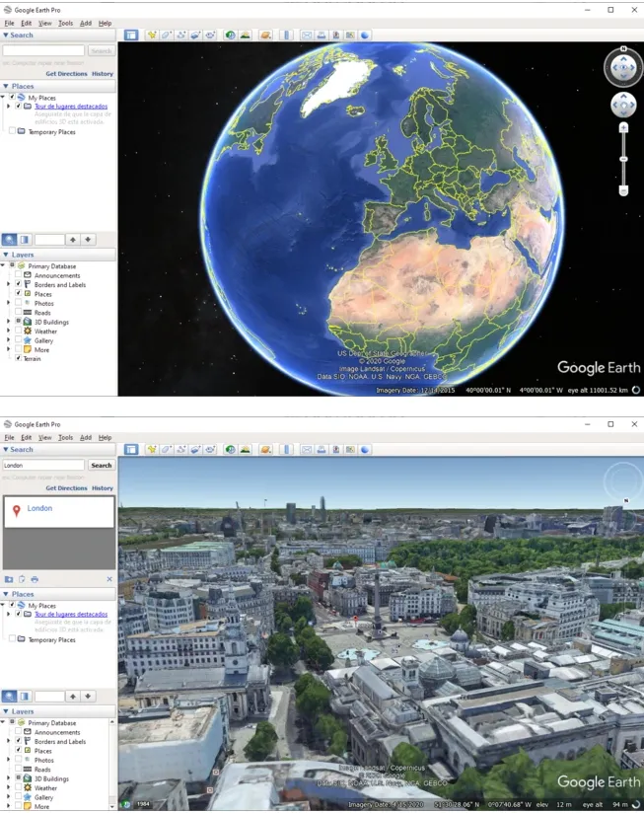Open the planets switcher in globe window
Image resolution: width=644 pixels, height=813 pixels.
click(266, 36)
